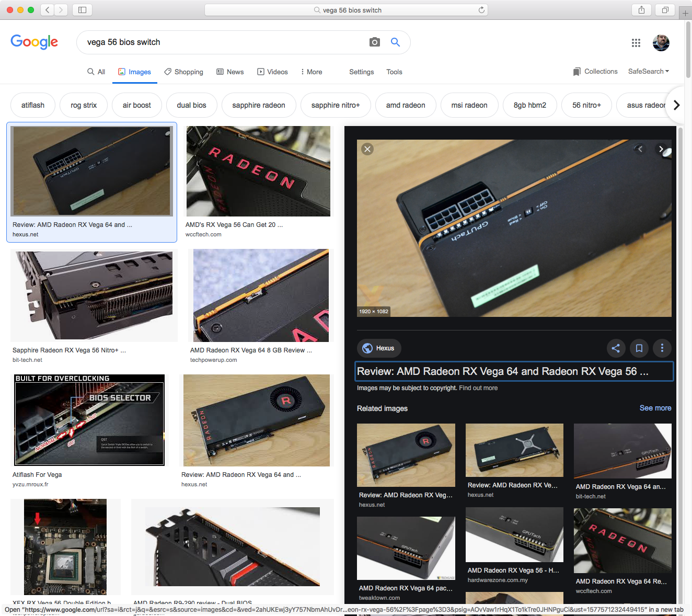Select the Images tab
Image resolution: width=692 pixels, height=616 pixels.
click(134, 72)
